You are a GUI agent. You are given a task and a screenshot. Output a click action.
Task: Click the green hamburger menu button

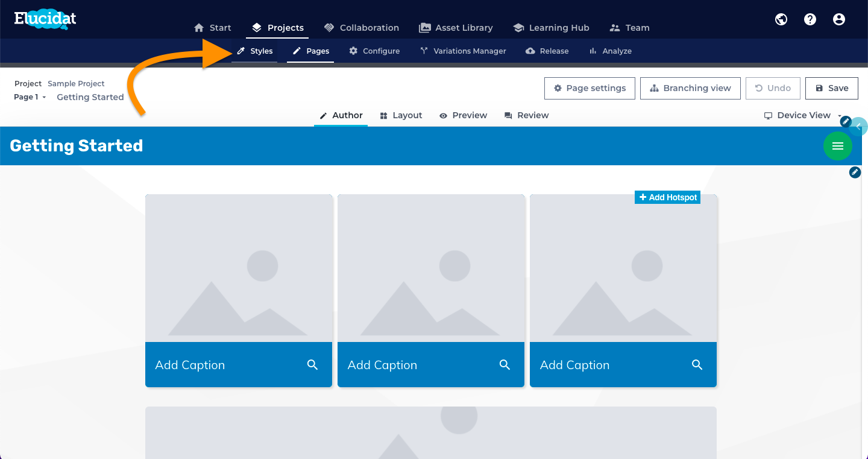(x=837, y=146)
